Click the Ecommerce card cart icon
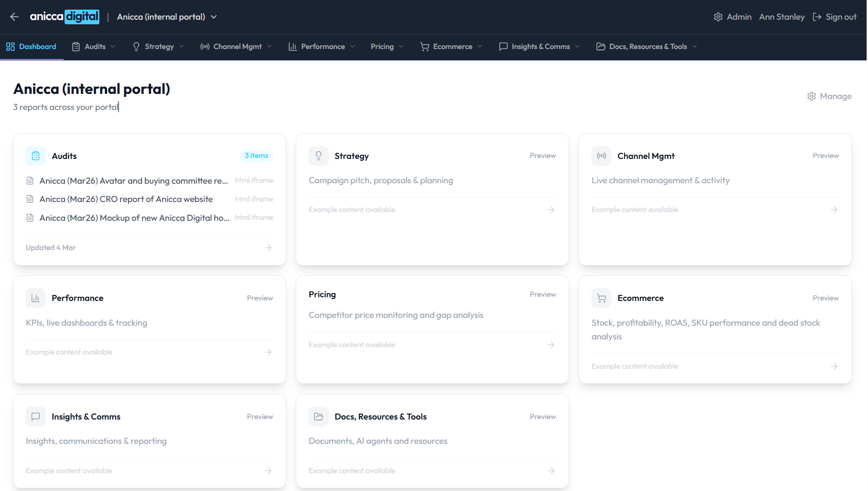 pyautogui.click(x=602, y=298)
